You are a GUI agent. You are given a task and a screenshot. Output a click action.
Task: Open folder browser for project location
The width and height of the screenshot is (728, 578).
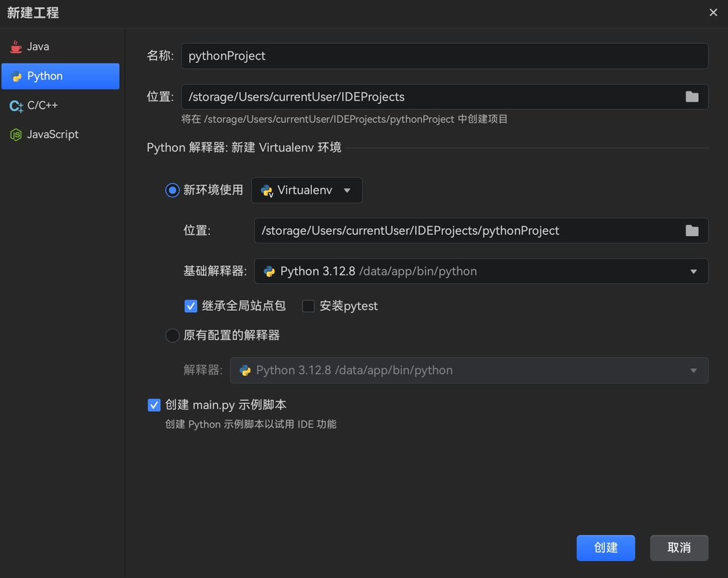(692, 96)
